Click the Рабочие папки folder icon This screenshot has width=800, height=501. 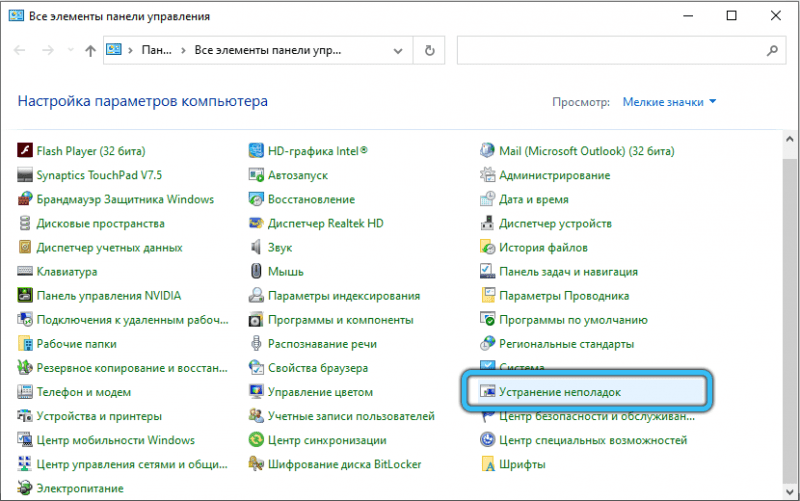[24, 344]
